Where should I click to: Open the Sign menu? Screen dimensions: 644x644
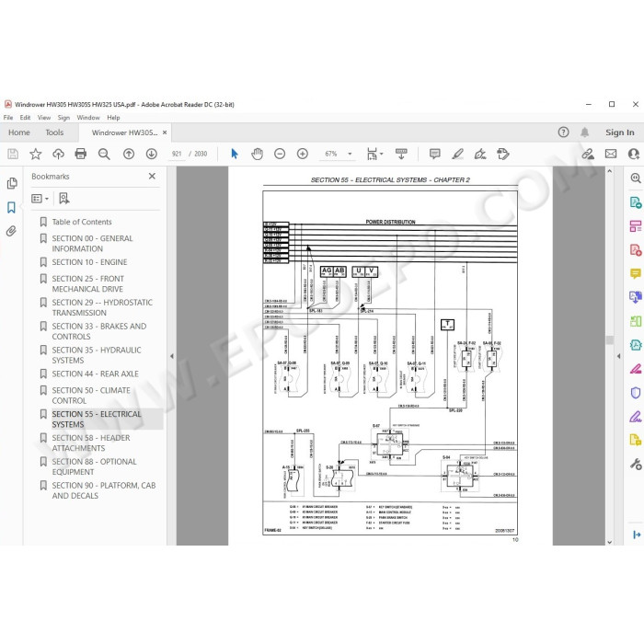pyautogui.click(x=63, y=118)
